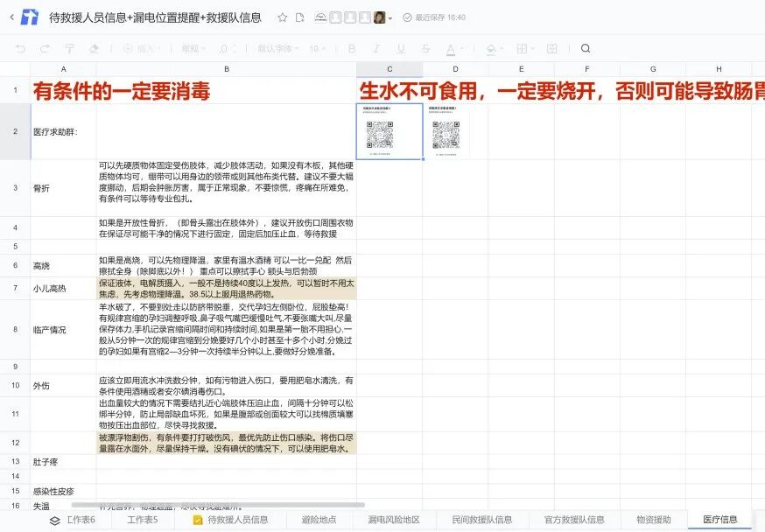The width and height of the screenshot is (765, 532).
Task: Toggle underline formatting
Action: pos(401,48)
